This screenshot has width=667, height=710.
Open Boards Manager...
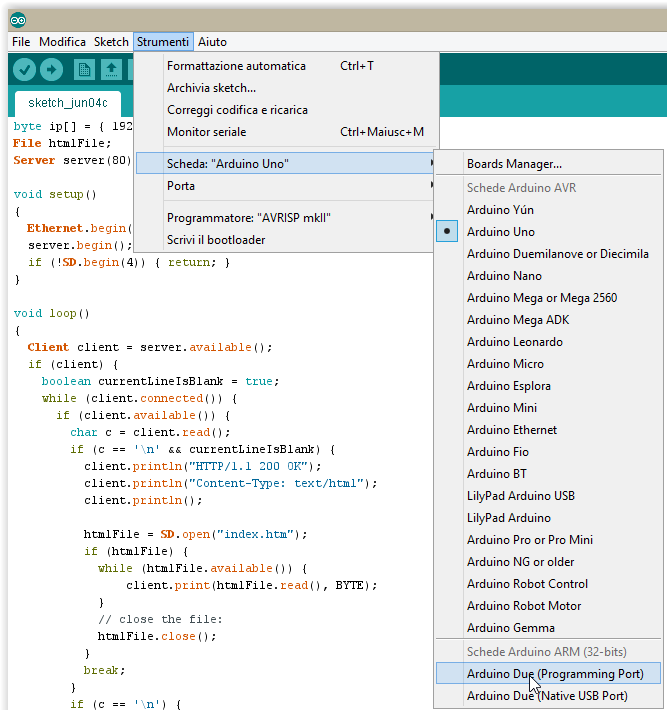click(548, 163)
